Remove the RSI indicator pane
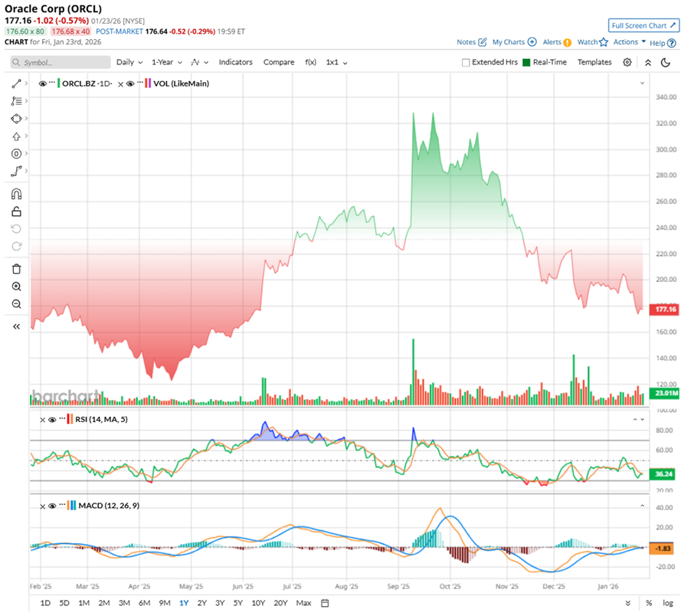Image resolution: width=691 pixels, height=616 pixels. [43, 421]
